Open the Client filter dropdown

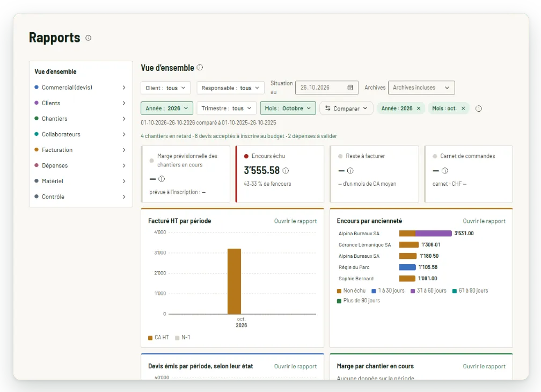[165, 88]
